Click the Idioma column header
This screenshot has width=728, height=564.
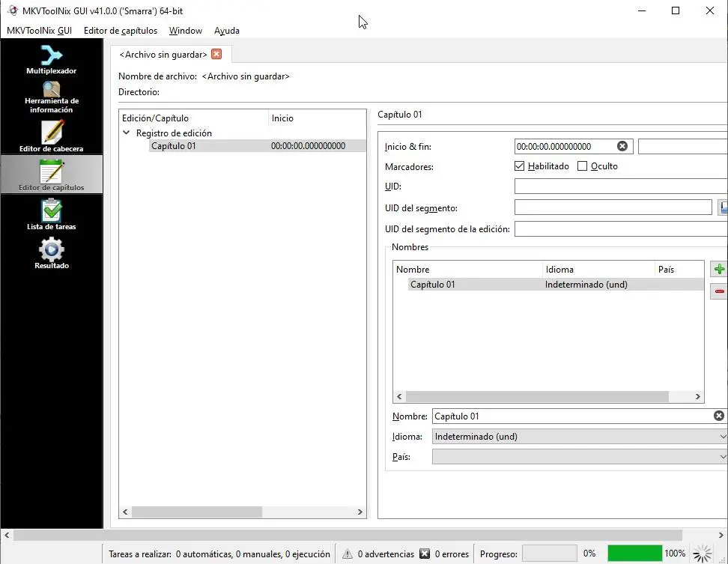(598, 269)
